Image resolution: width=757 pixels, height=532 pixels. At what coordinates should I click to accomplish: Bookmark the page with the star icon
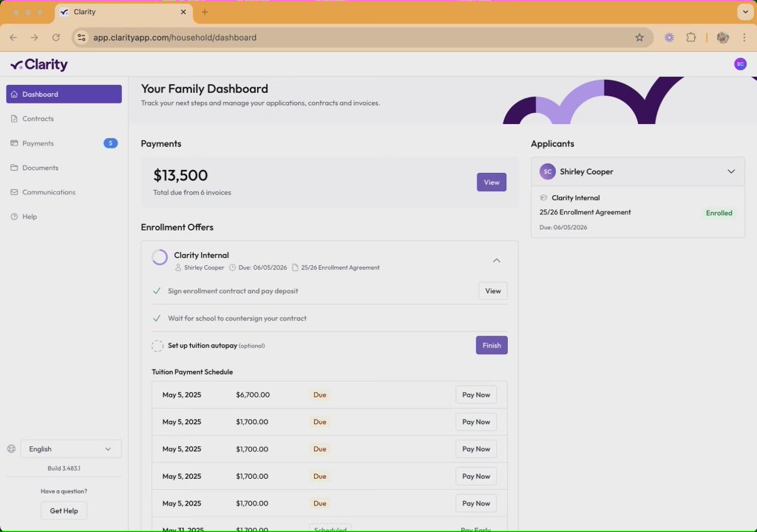[639, 37]
